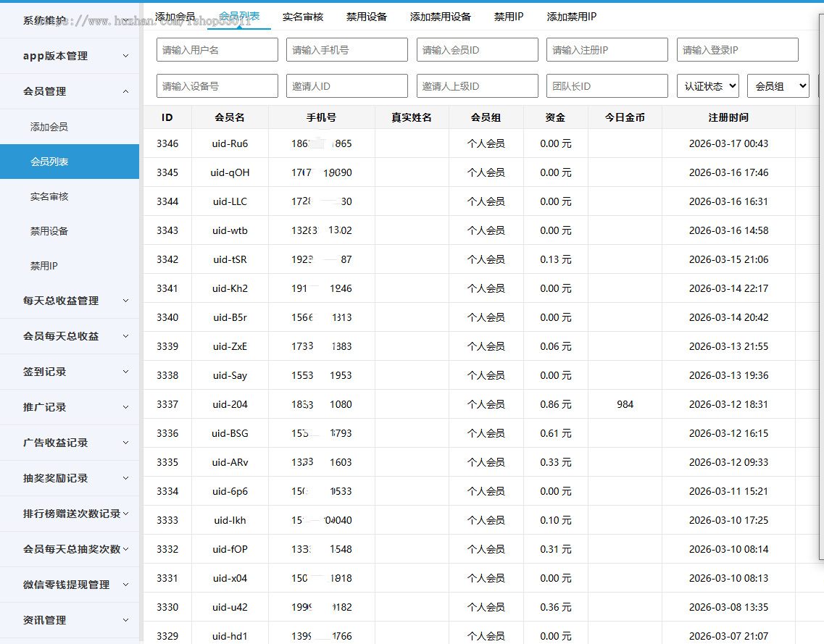Select member name uid-LLC
This screenshot has width=824, height=644.
[x=230, y=201]
